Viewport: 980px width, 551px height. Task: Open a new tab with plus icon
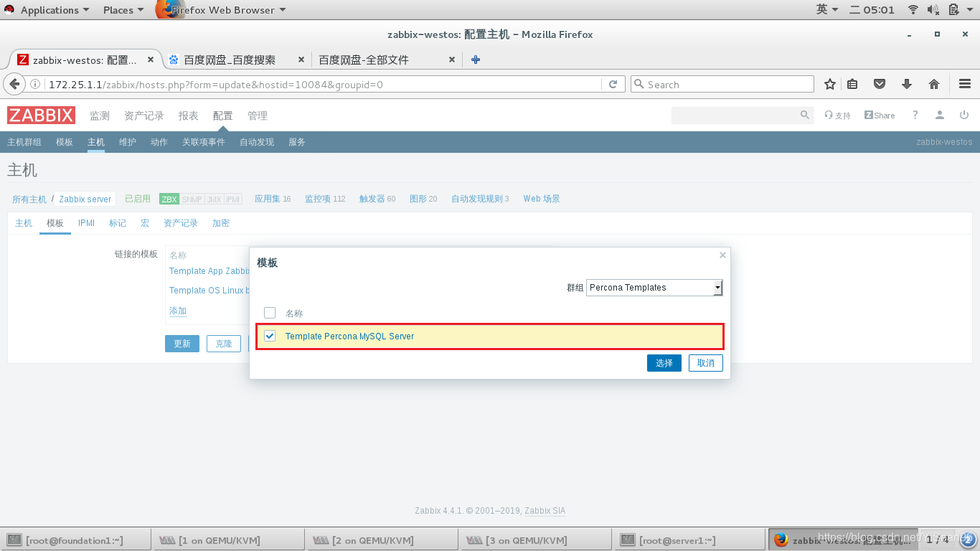[475, 60]
